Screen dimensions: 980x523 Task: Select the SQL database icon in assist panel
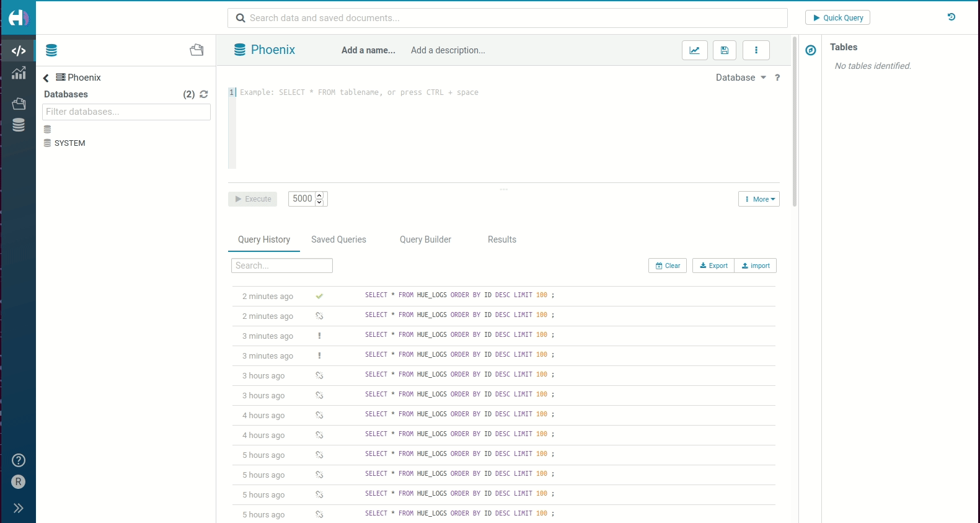click(x=51, y=50)
